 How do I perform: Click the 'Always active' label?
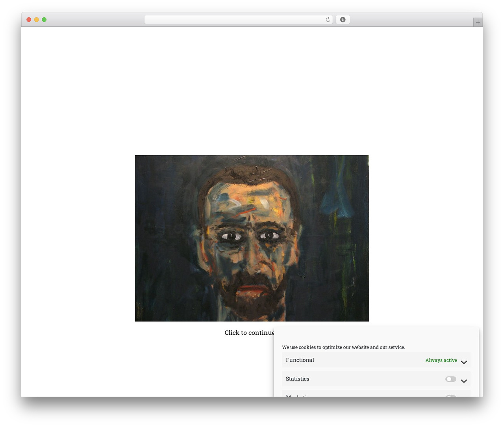[441, 360]
